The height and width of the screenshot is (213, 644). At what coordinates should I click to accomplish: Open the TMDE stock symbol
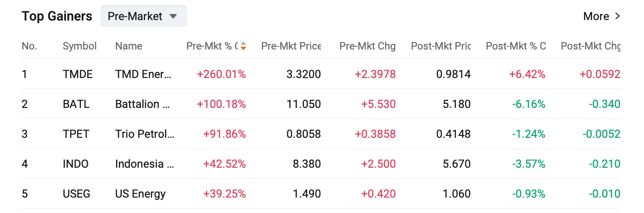(x=78, y=74)
